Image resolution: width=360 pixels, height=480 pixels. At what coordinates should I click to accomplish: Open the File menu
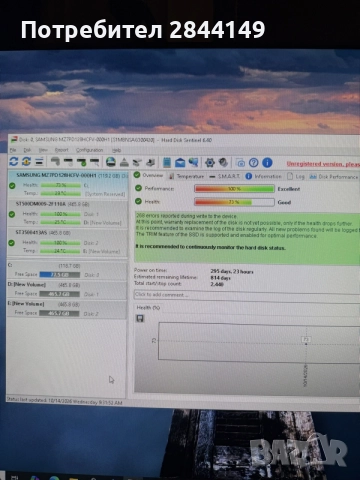(13, 150)
